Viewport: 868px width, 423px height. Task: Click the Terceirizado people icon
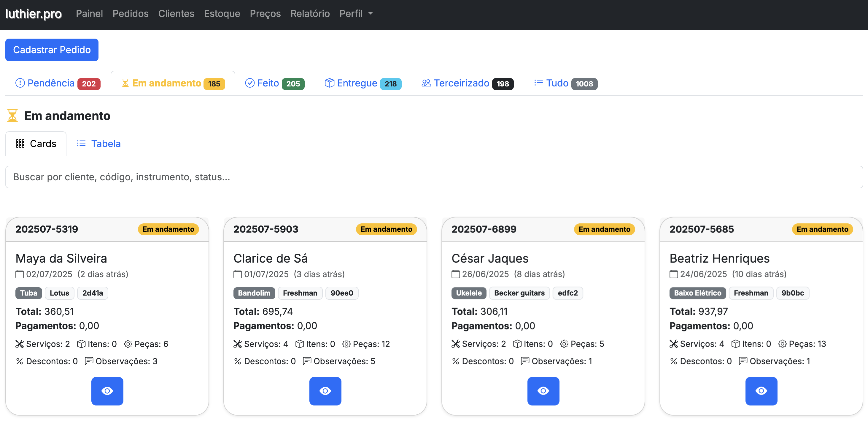(426, 83)
